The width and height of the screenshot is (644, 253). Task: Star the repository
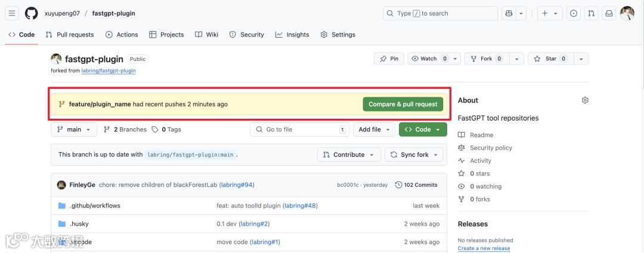[551, 58]
